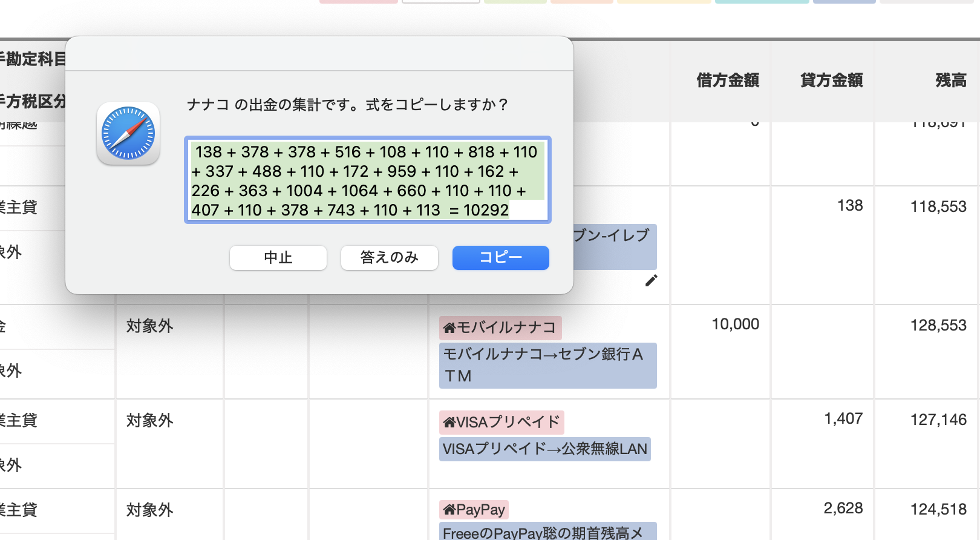Click the pencil edit icon beside ブン-イレブ memo

click(x=651, y=280)
